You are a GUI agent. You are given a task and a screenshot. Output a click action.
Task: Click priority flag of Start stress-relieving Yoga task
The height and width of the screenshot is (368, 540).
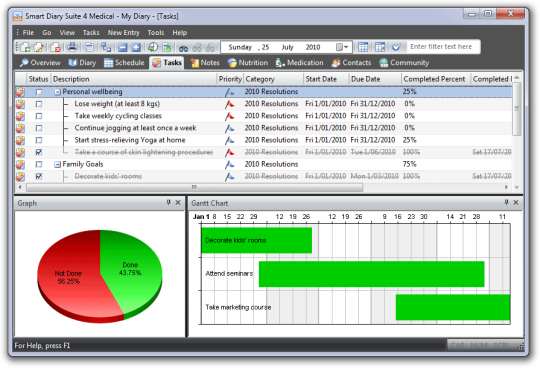(229, 140)
